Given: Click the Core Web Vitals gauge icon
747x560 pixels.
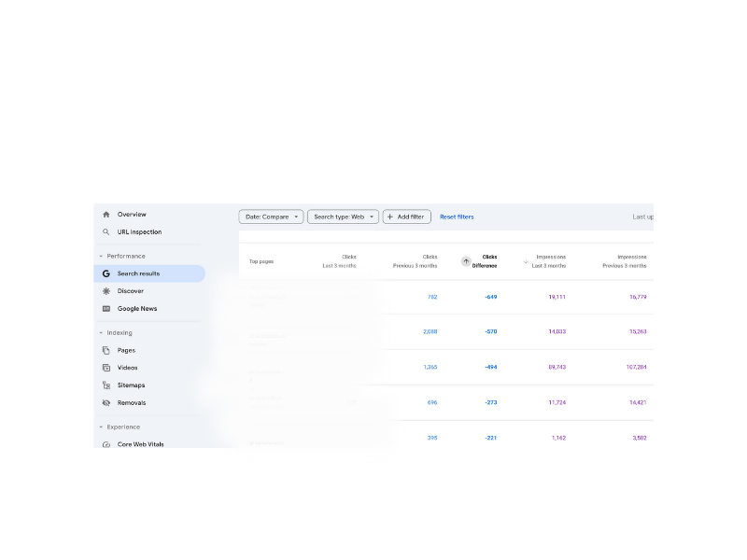Looking at the screenshot, I should pos(106,444).
